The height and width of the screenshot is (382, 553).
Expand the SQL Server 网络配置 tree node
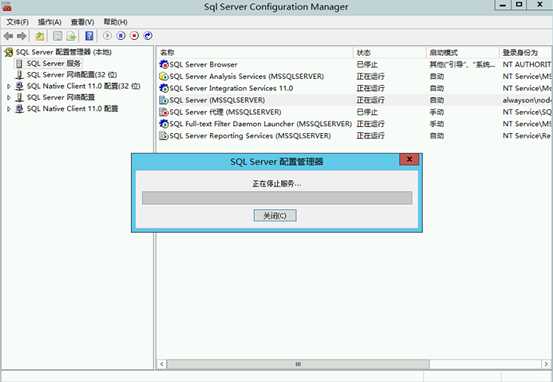click(x=9, y=97)
